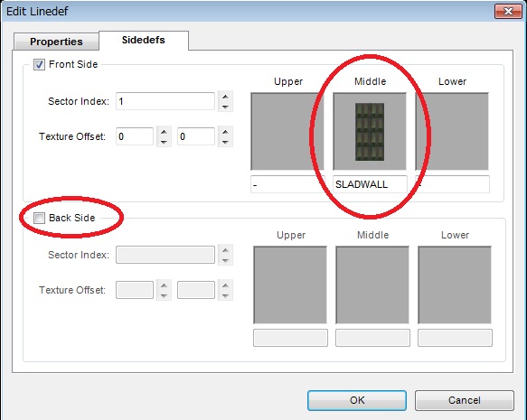Click the front Upper texture name field
Image resolution: width=527 pixels, height=420 pixels.
[287, 184]
